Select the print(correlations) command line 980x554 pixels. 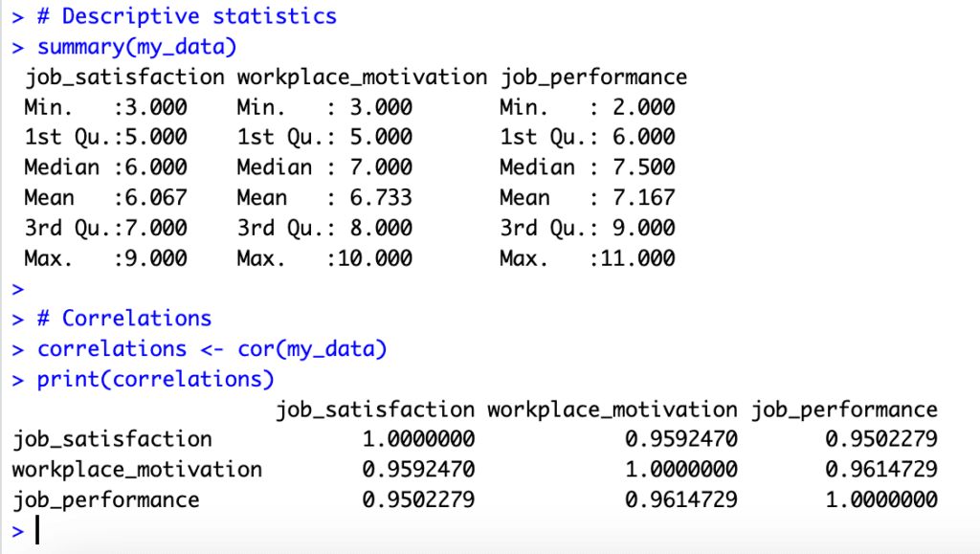pyautogui.click(x=155, y=379)
